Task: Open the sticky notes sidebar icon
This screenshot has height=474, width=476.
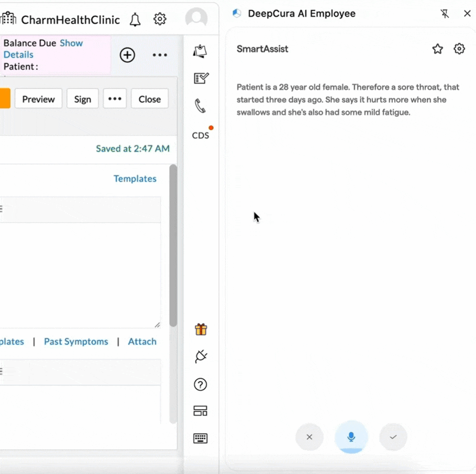Action: click(x=201, y=51)
